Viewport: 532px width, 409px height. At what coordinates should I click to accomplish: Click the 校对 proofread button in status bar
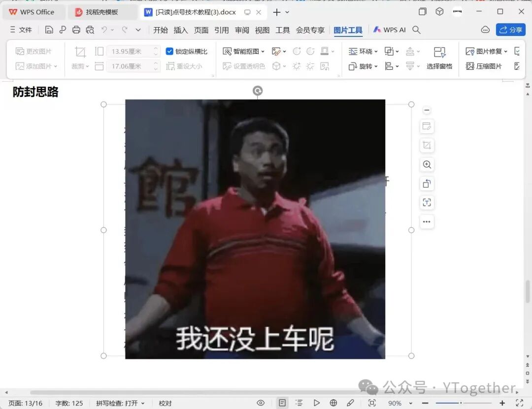point(165,403)
